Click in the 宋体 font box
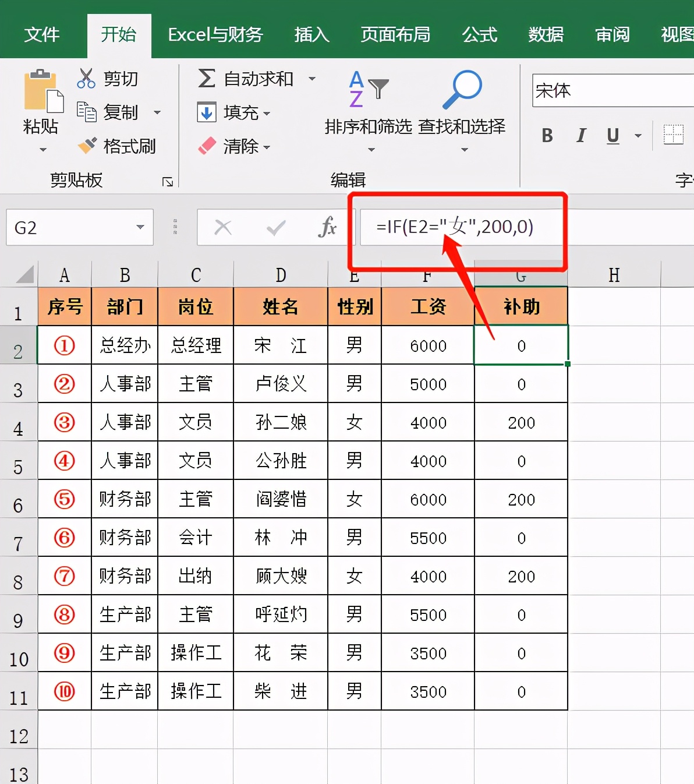This screenshot has height=784, width=694. pyautogui.click(x=613, y=90)
